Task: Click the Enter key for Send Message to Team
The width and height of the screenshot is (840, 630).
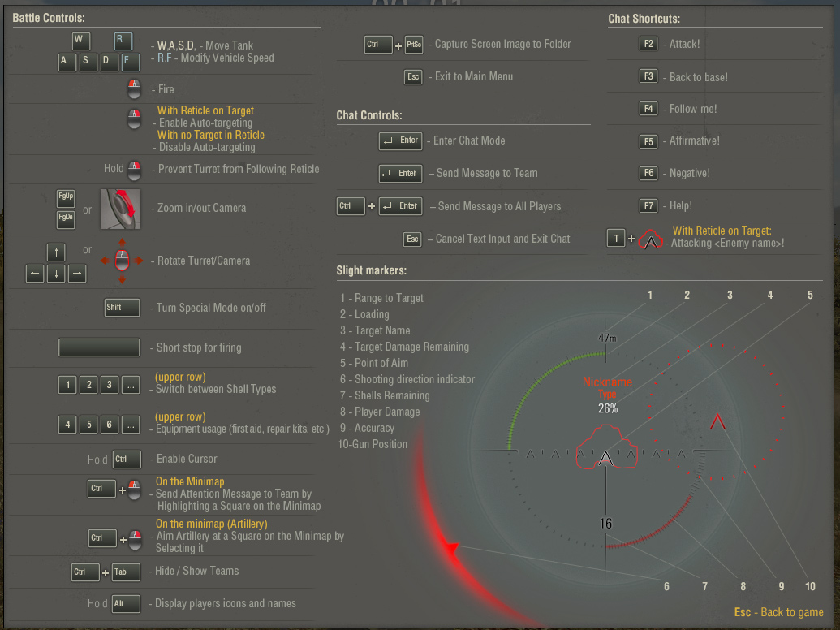Action: 401,174
